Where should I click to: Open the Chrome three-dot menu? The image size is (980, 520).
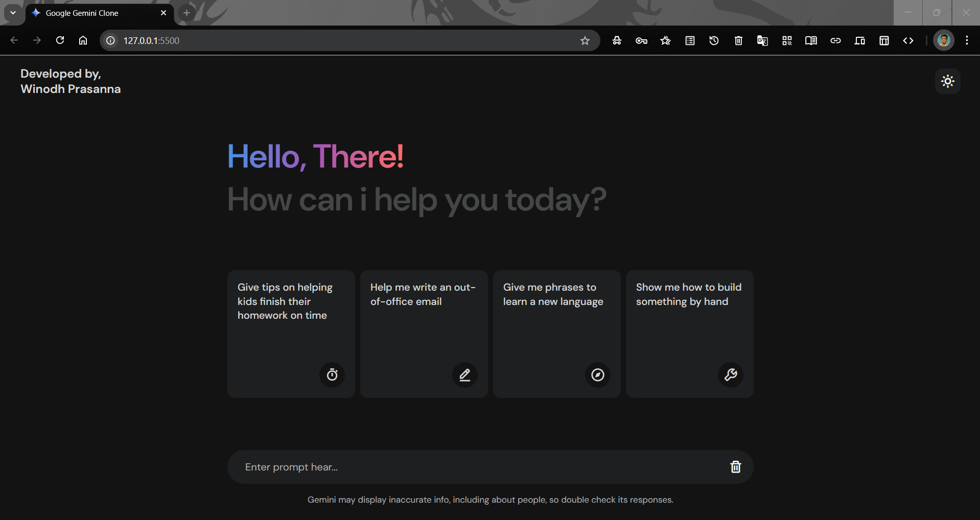(x=967, y=40)
